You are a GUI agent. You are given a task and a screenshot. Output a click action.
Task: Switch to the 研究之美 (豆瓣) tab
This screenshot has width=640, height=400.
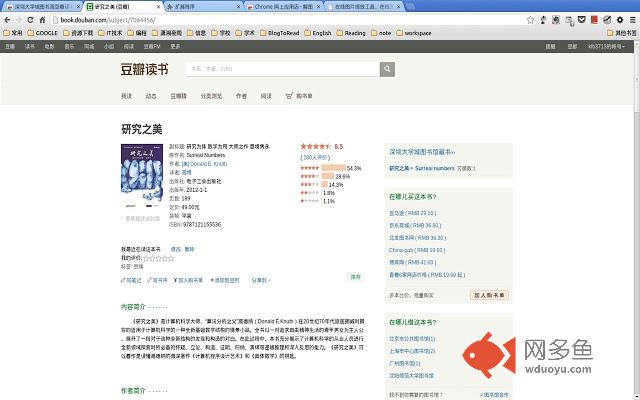click(x=120, y=7)
